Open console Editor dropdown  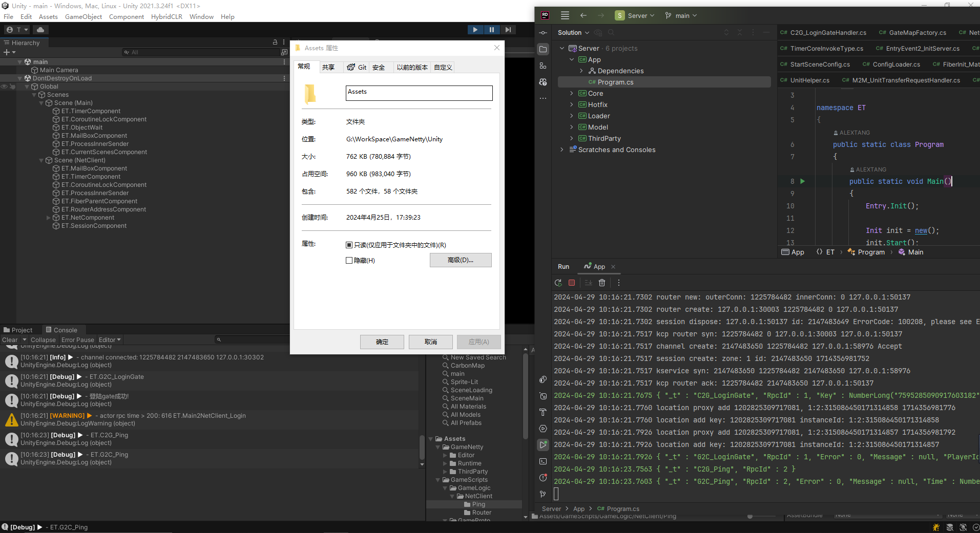click(110, 340)
